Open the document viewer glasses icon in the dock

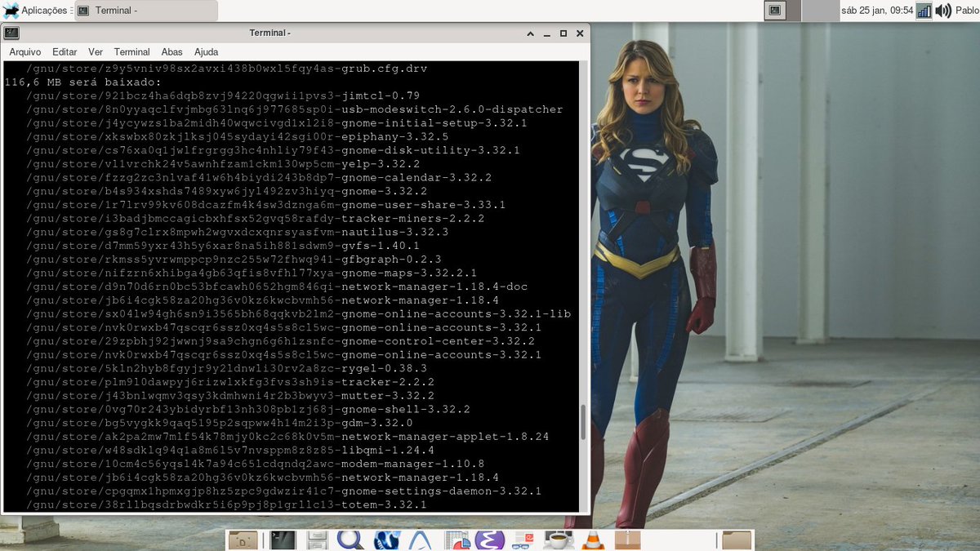point(523,540)
